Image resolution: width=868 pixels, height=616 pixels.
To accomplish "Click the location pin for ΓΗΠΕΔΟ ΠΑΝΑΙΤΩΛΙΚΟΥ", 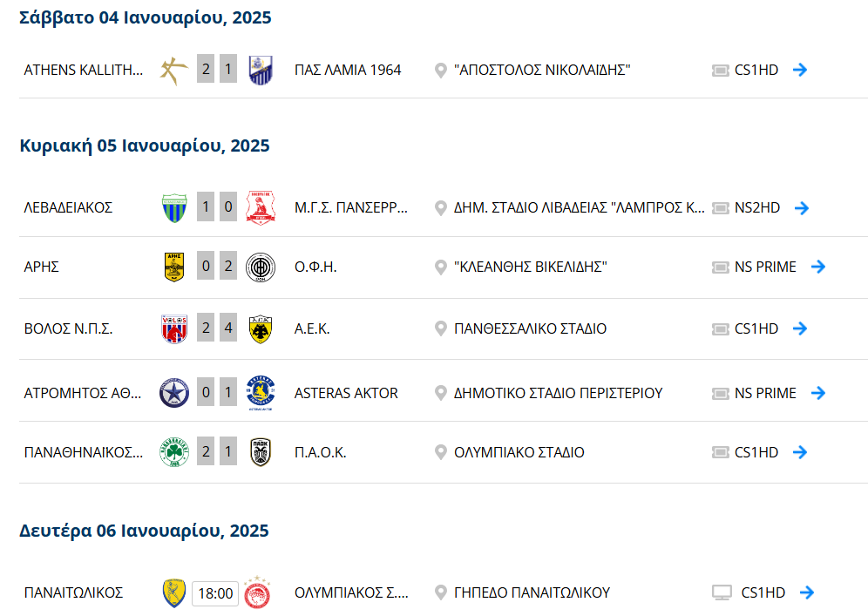I will (441, 592).
